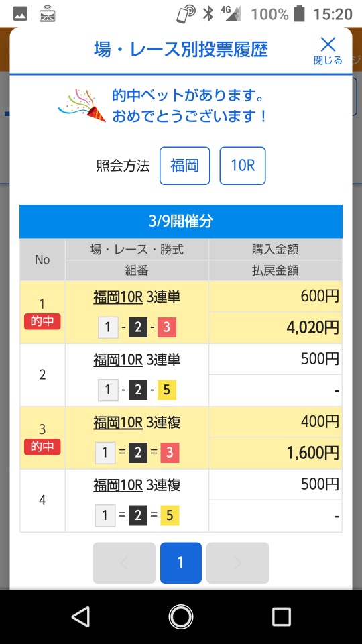The height and width of the screenshot is (644, 362).
Task: Open 福岡10R link in 3連複 row 3
Action: (118, 423)
